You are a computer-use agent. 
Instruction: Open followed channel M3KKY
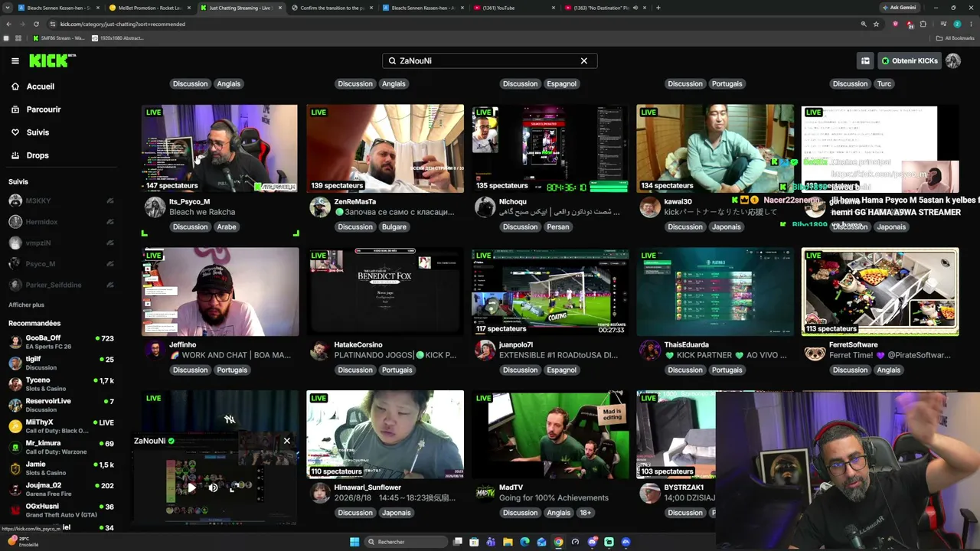[x=61, y=201]
